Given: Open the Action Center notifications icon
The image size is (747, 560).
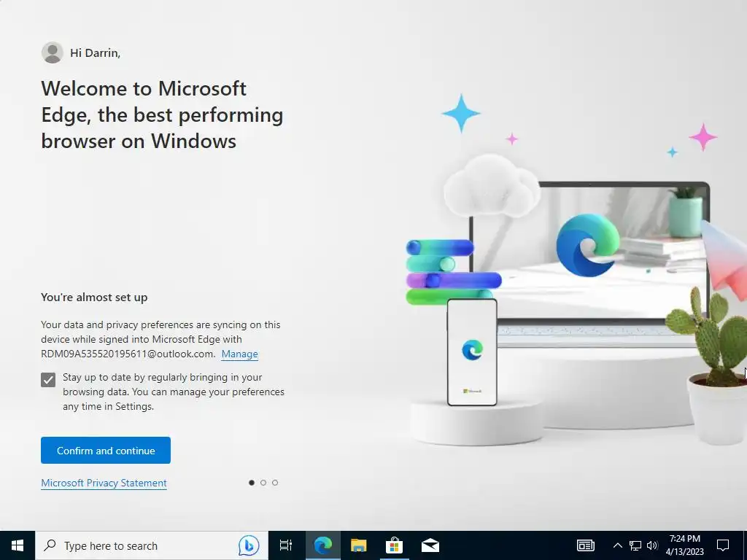Looking at the screenshot, I should click(x=723, y=545).
